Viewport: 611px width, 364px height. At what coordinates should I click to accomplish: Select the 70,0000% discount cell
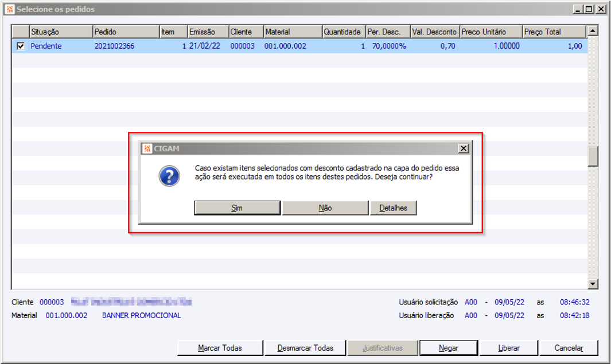coord(389,46)
